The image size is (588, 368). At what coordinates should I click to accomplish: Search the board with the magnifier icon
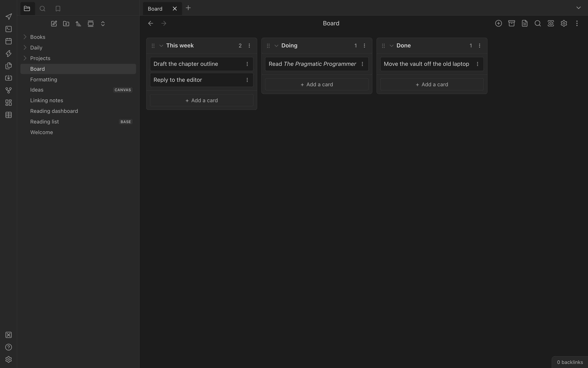[x=538, y=23]
